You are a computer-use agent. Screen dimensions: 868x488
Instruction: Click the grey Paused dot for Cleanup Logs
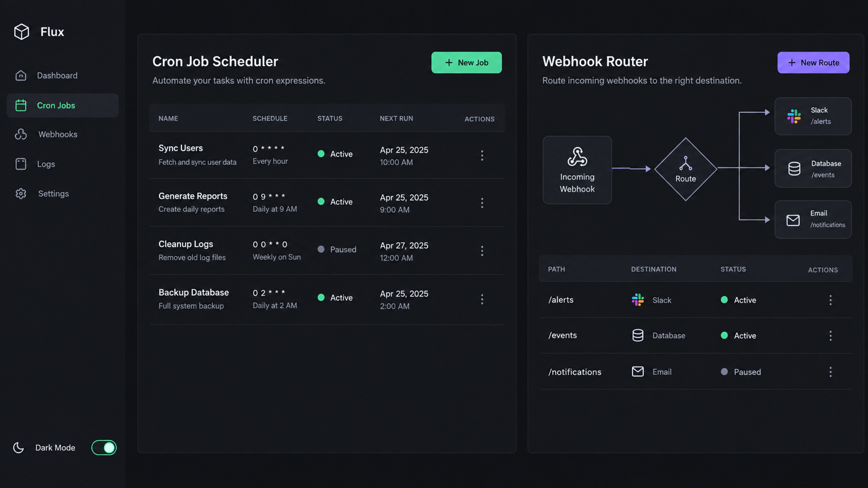(x=321, y=249)
